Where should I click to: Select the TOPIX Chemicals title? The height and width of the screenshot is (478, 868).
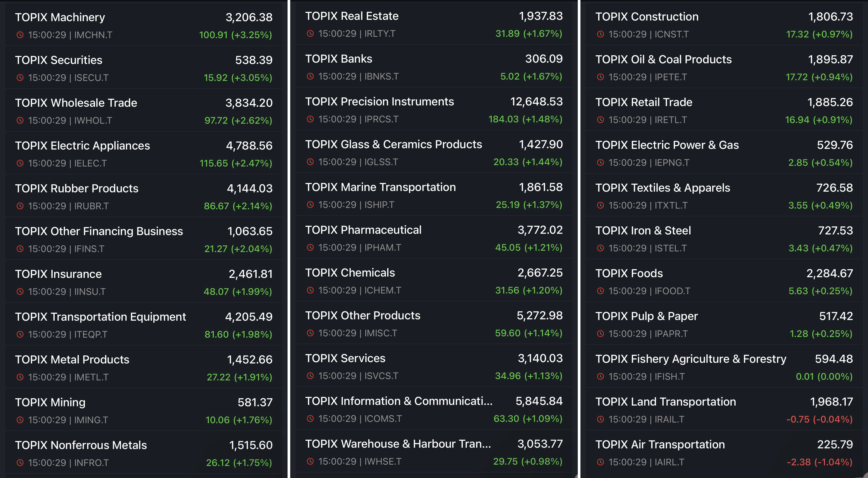click(x=350, y=273)
